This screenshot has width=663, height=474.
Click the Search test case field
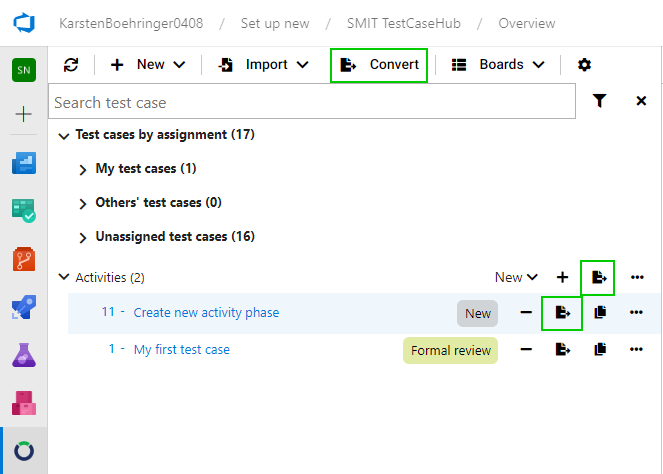click(x=310, y=102)
